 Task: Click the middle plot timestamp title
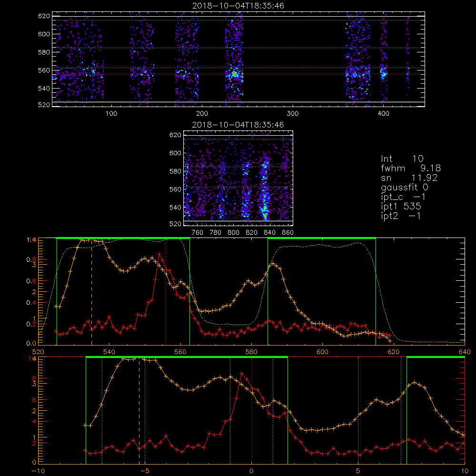point(238,125)
